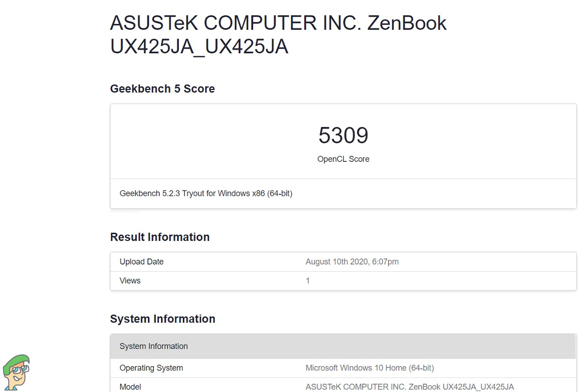Select the August 10th 2020 date value

(x=352, y=261)
